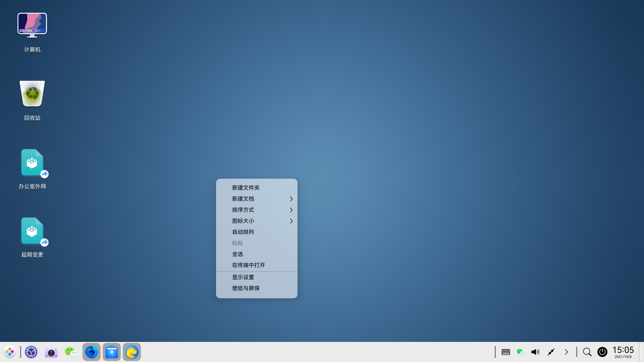Screen dimensions: 644x362
Task: Click the 办公室外网 shortcut icon
Action: coord(32,163)
